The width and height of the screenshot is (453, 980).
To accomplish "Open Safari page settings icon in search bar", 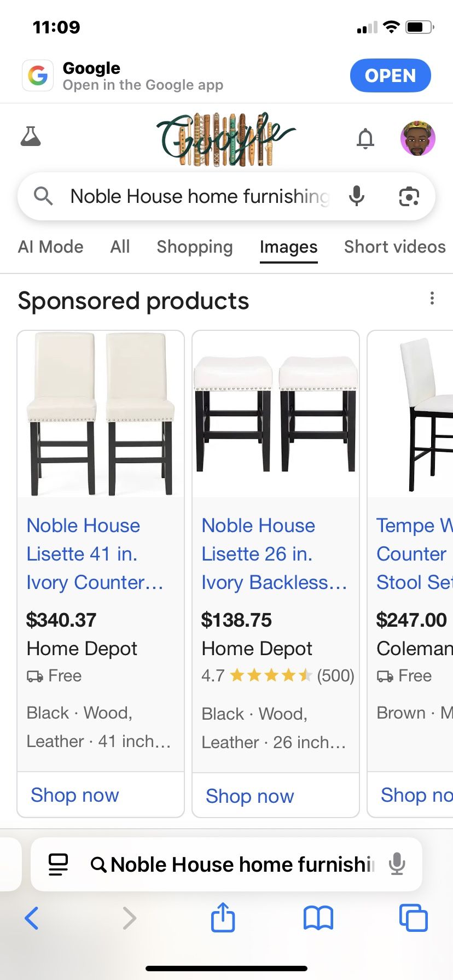I will click(57, 864).
